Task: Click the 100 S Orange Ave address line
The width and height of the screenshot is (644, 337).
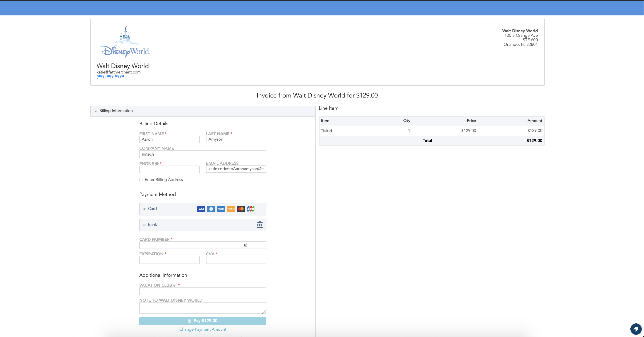Action: coord(521,35)
